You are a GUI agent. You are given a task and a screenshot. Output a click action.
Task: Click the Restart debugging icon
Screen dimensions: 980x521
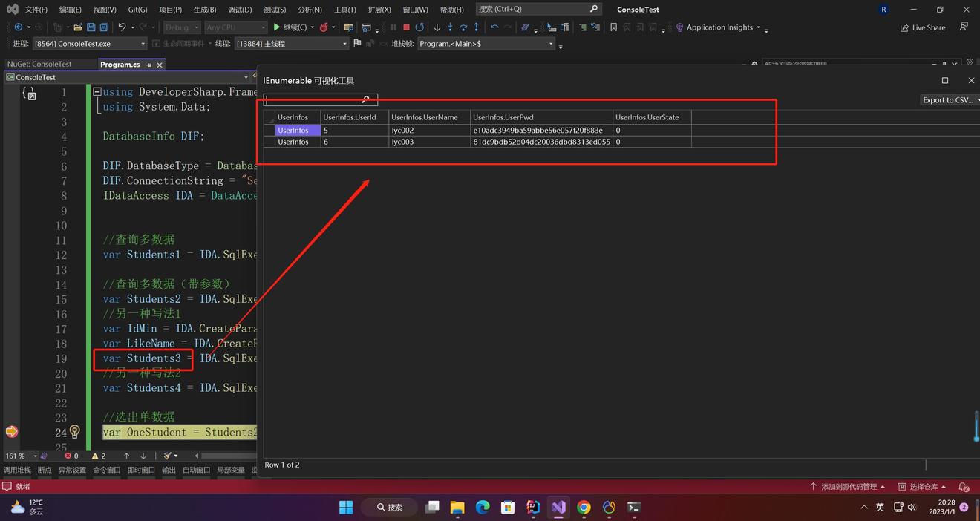click(x=419, y=27)
